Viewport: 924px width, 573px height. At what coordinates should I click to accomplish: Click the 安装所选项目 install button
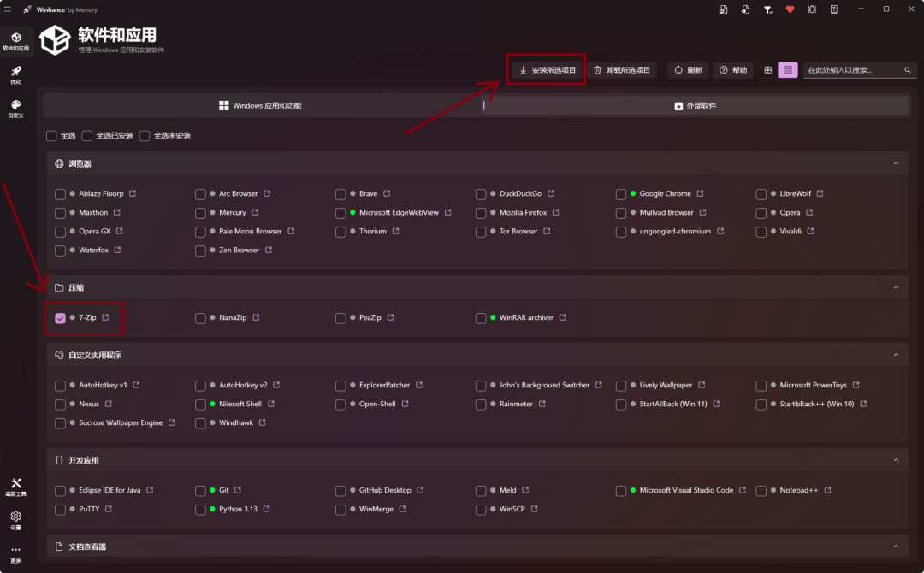[547, 70]
